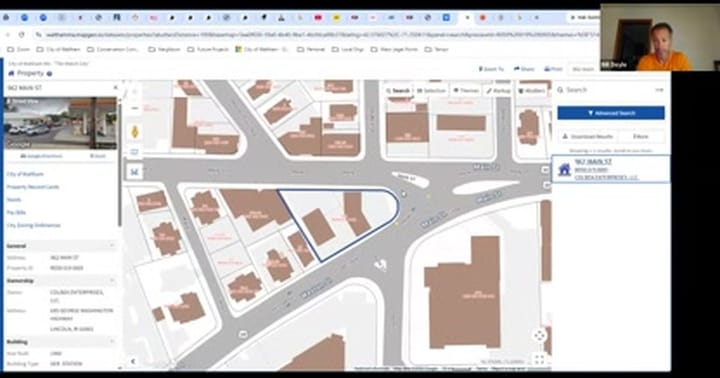Click the Search input field in right panel
This screenshot has height=378, width=720.
[x=606, y=90]
